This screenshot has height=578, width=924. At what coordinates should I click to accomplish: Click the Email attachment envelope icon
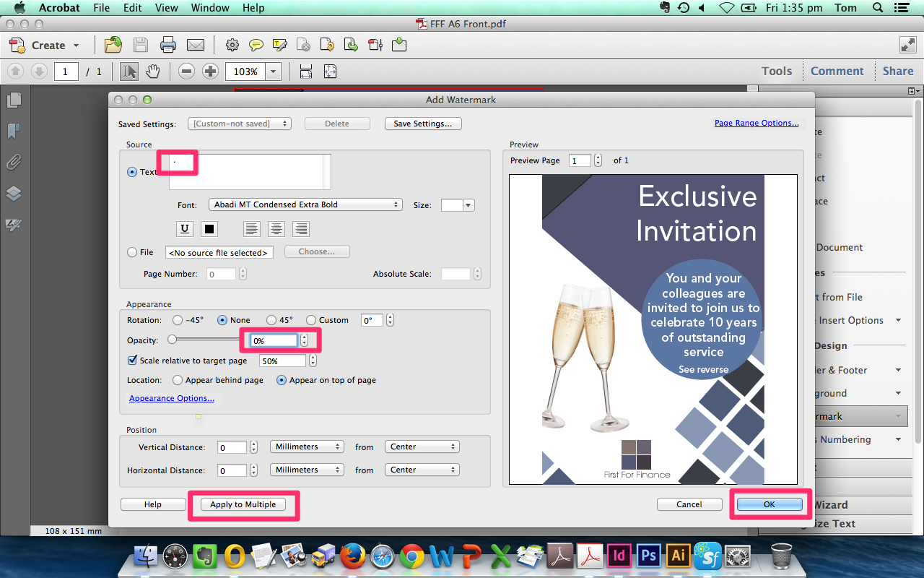(x=196, y=45)
